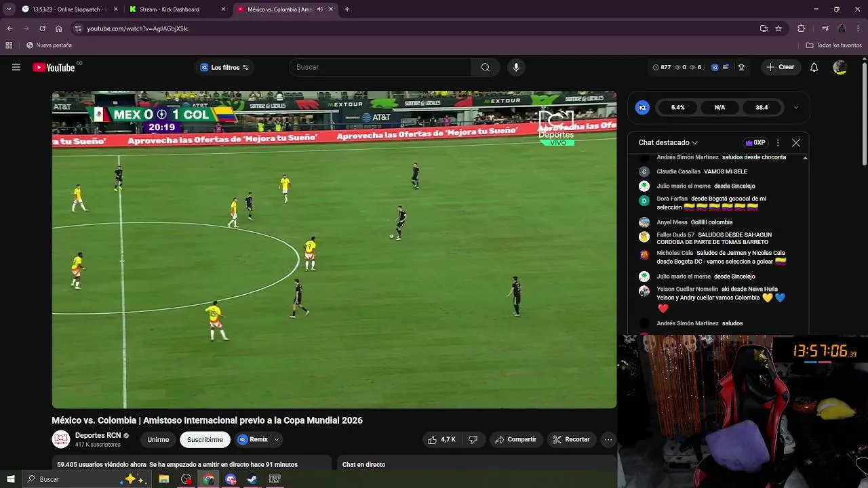Viewport: 868px width, 488px height.
Task: Open the Windows Start menu
Action: (x=11, y=479)
